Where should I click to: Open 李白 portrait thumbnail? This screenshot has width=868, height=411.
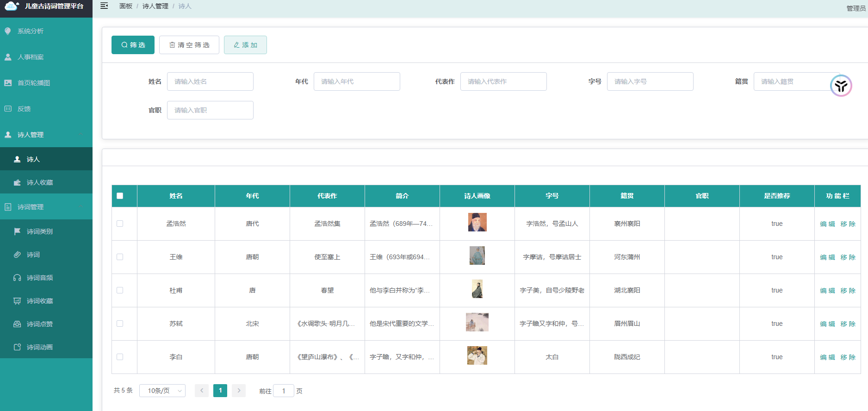point(477,355)
